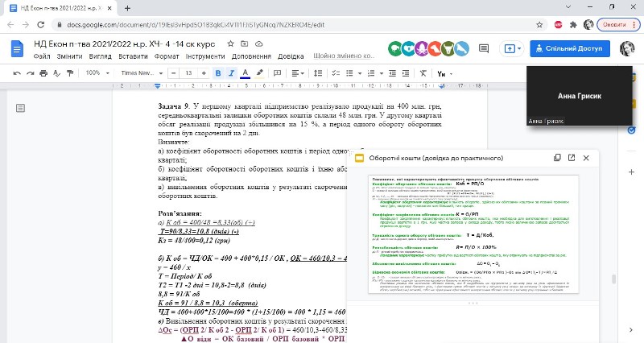Viewport: 644px width, 343px height.
Task: Open the formula note image thumbnail
Action: tap(473, 233)
